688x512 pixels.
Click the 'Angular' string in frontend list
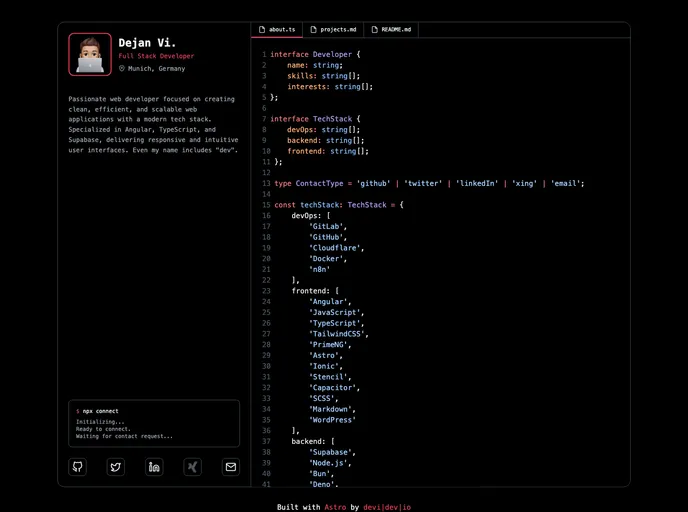(x=330, y=302)
